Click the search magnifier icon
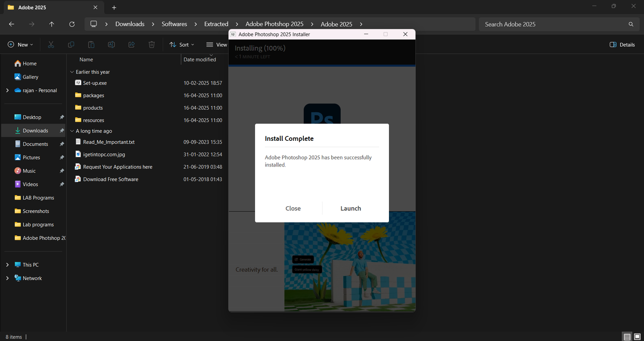This screenshot has width=644, height=341. (x=631, y=24)
